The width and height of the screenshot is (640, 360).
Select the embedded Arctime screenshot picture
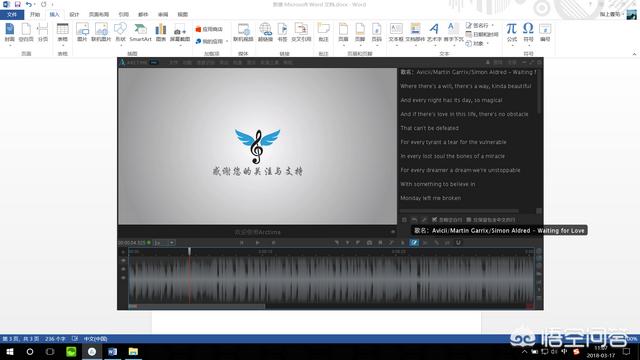(x=330, y=184)
